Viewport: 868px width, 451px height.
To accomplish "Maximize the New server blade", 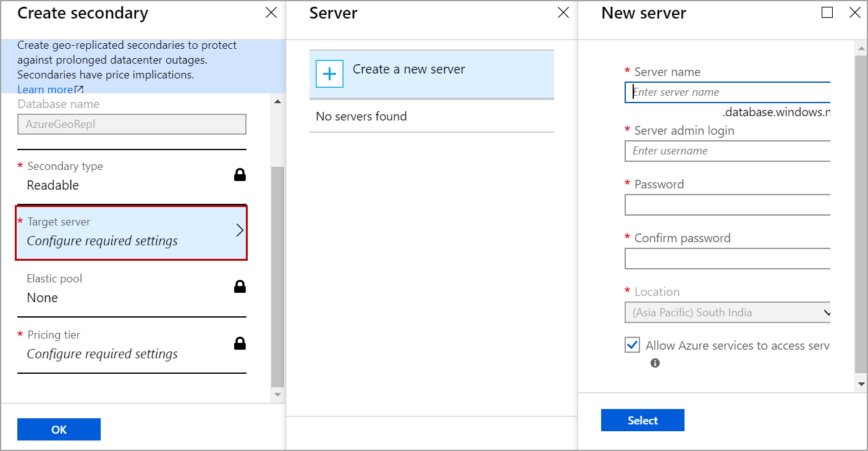I will 827,13.
